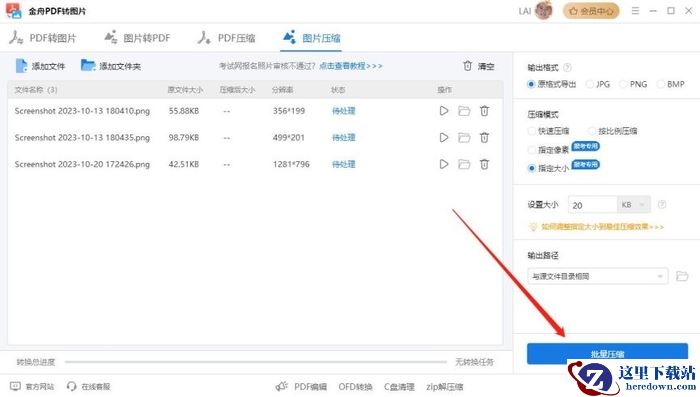Open help icon next to 输出格式
The height and width of the screenshot is (397, 700).
[x=567, y=67]
